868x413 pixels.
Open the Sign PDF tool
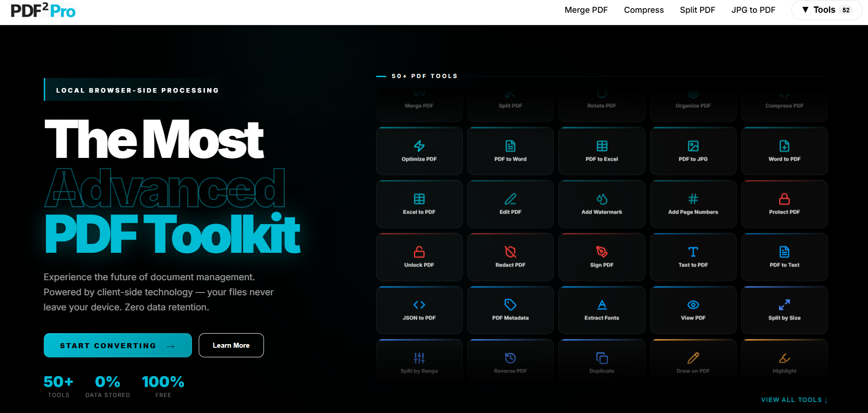[602, 257]
